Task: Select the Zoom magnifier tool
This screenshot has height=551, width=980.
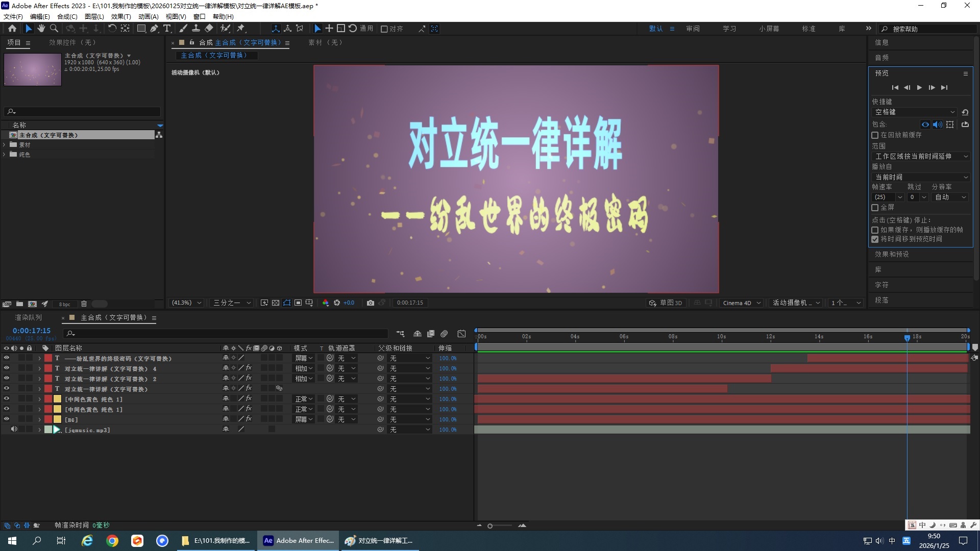Action: 54,29
